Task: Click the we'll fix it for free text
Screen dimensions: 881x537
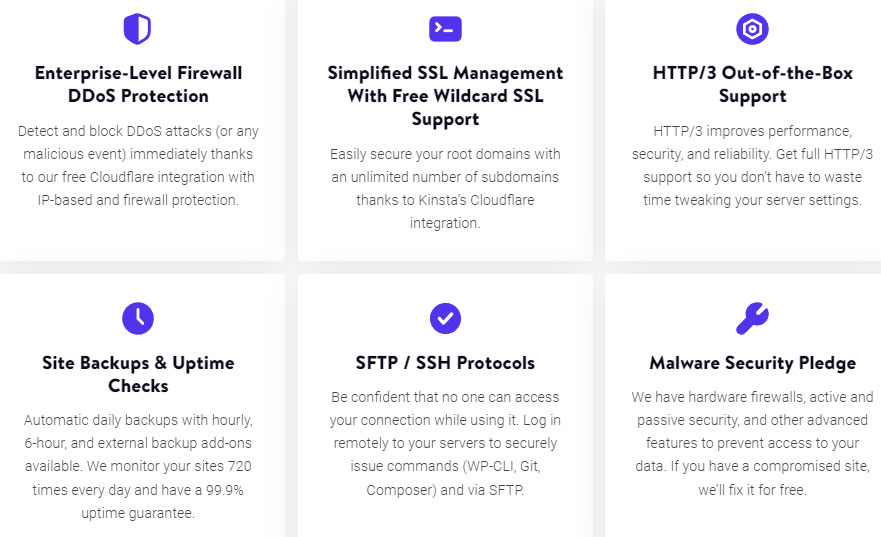Action: [752, 490]
